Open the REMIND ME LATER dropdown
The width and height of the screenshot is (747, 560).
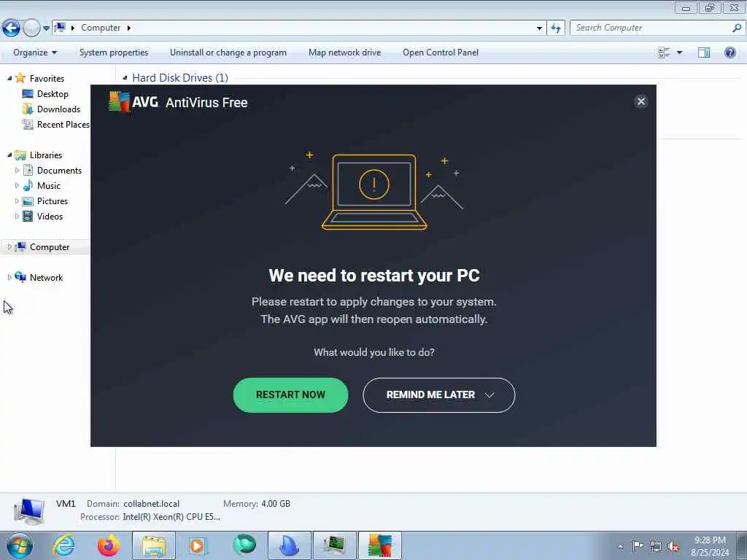coord(438,394)
